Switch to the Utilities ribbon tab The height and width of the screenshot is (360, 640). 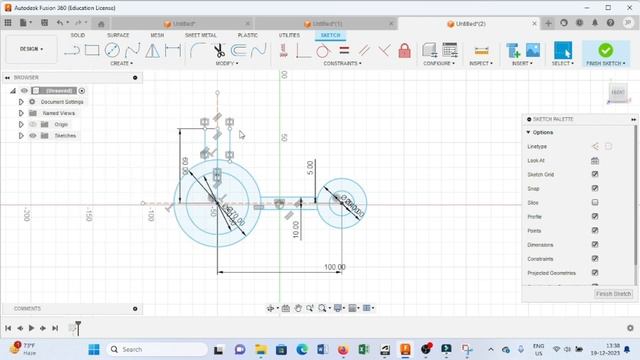pos(289,36)
